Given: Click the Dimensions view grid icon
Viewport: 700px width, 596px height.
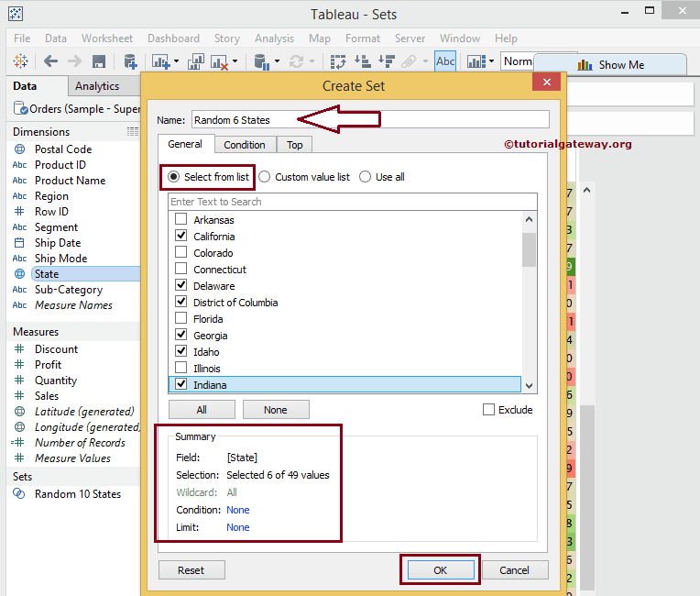Looking at the screenshot, I should pyautogui.click(x=133, y=131).
